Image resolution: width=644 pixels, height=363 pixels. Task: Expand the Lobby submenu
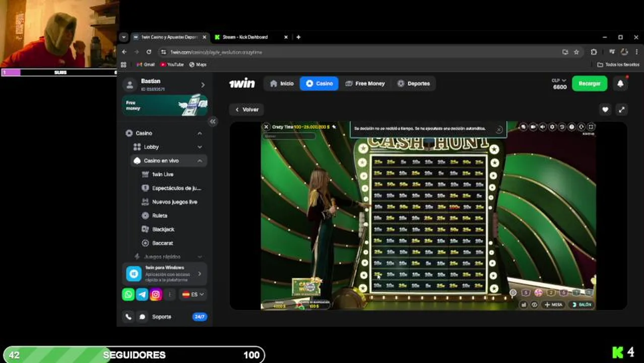click(200, 147)
